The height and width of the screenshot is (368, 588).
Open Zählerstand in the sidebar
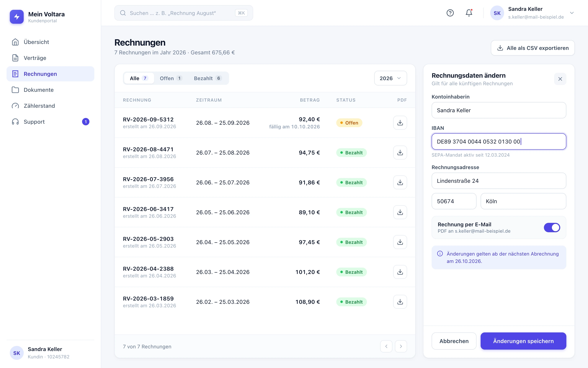(x=50, y=106)
